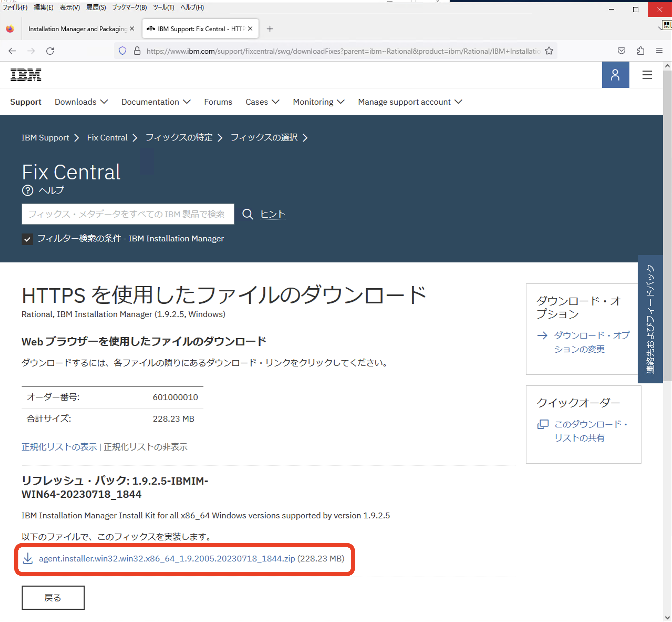The width and height of the screenshot is (672, 622).
Task: Click the IBM logo
Action: pyautogui.click(x=25, y=75)
